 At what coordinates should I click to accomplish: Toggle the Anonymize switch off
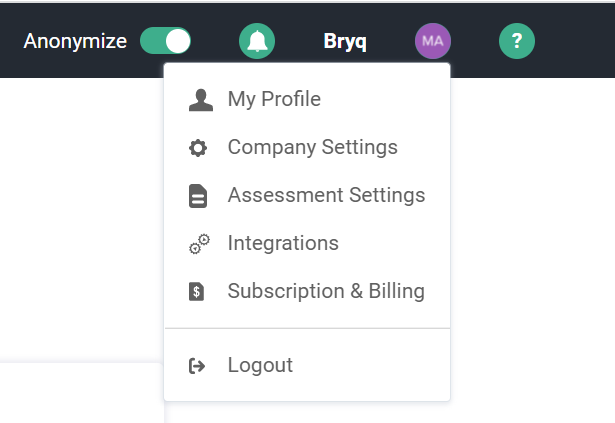(x=166, y=41)
